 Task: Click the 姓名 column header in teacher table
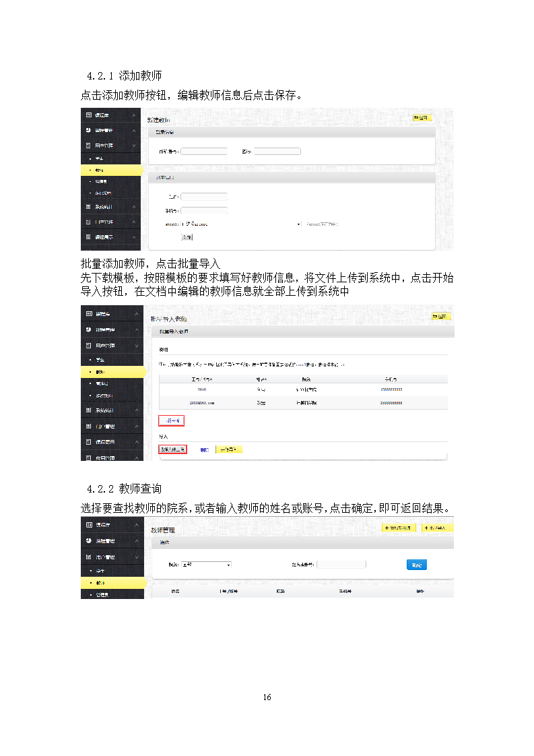[x=176, y=591]
